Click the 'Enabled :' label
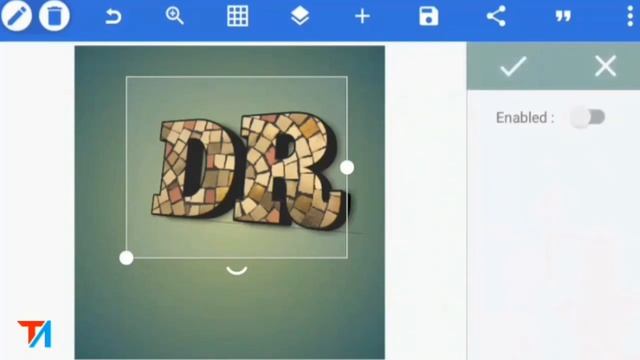The image size is (640, 360). (525, 118)
